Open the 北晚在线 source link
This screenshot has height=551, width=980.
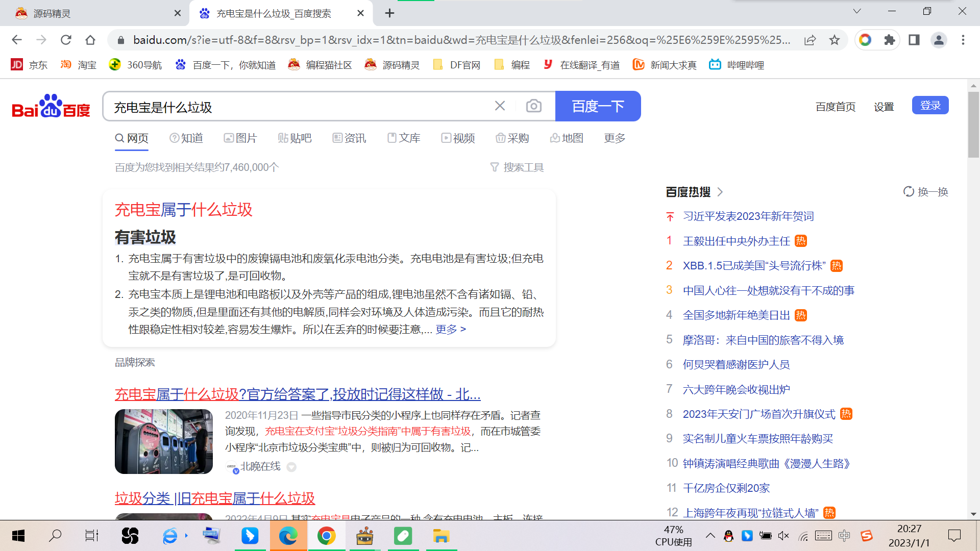point(260,466)
